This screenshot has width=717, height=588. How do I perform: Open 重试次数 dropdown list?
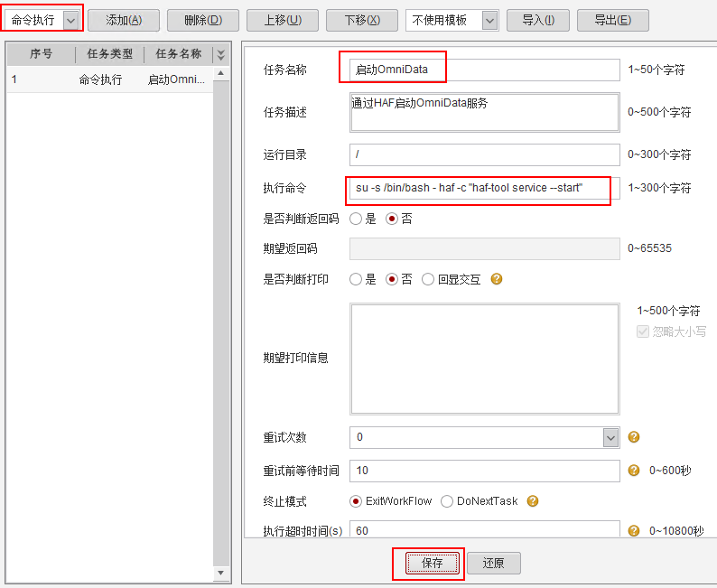click(x=610, y=437)
